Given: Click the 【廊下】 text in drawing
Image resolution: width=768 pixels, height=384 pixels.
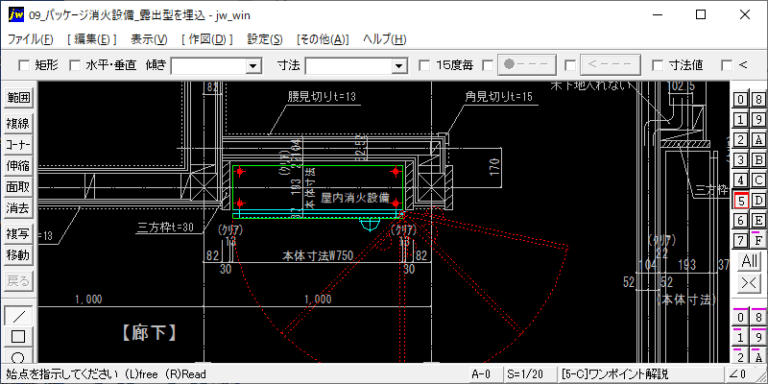Looking at the screenshot, I should (148, 334).
